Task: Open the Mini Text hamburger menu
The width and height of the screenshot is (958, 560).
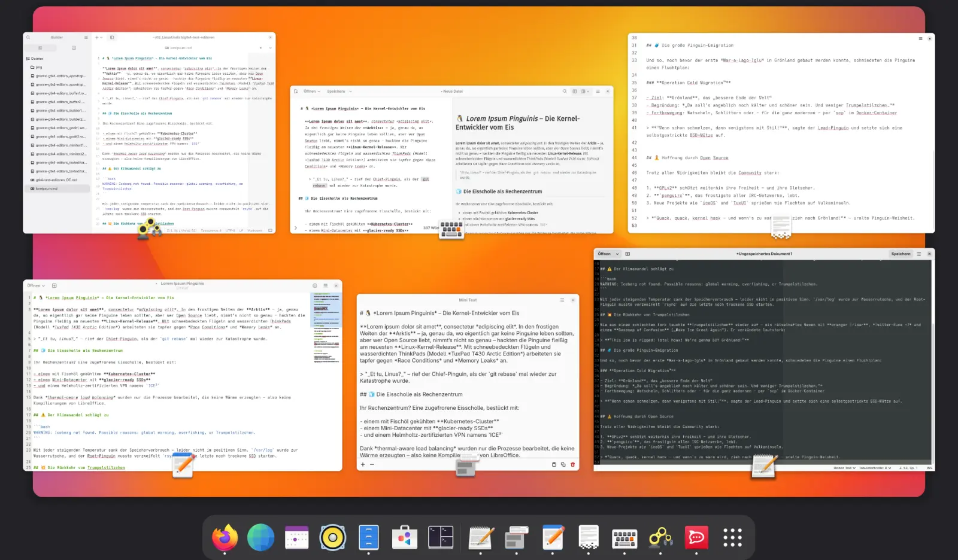Action: (562, 300)
